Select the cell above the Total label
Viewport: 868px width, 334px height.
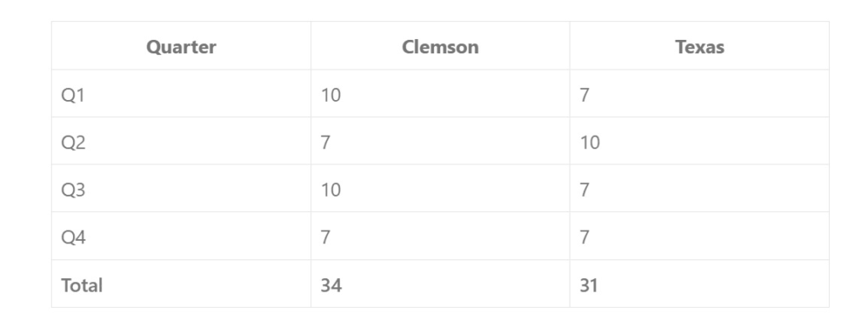(x=181, y=236)
